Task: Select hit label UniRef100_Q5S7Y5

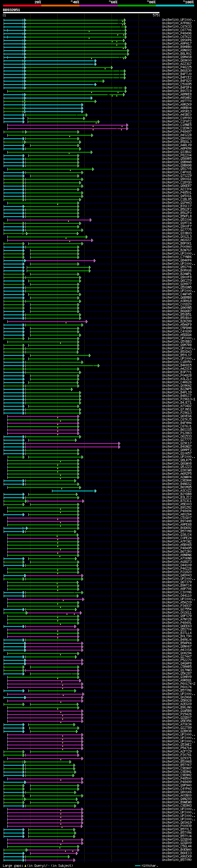Action: click(177, 169)
